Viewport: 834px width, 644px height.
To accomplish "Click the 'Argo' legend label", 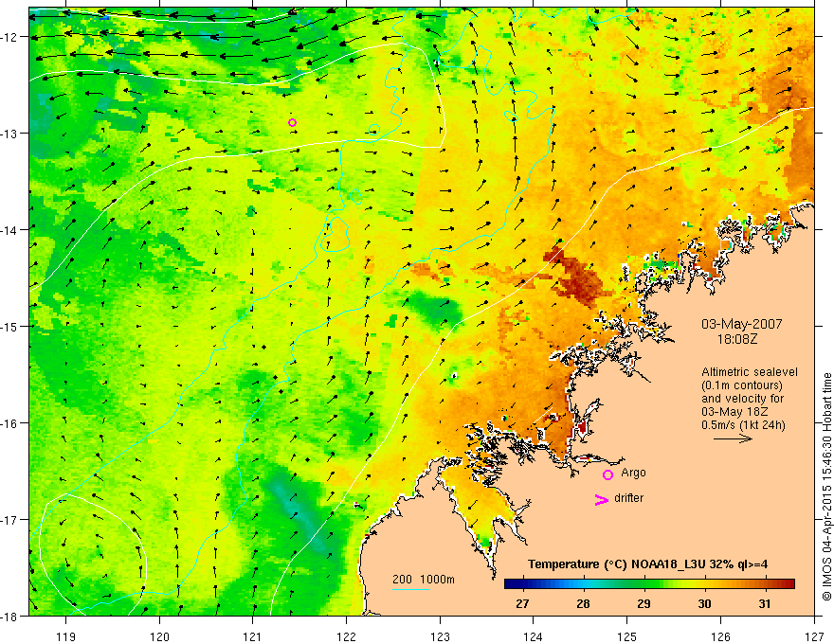I will point(633,473).
